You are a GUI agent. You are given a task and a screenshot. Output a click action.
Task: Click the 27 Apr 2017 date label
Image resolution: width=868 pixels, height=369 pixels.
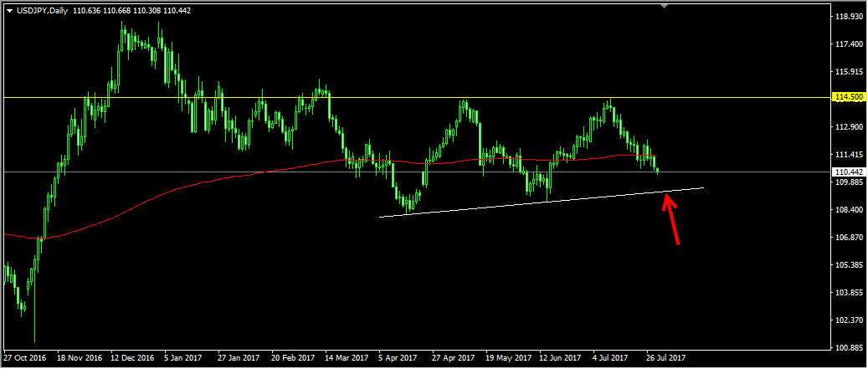click(x=455, y=358)
